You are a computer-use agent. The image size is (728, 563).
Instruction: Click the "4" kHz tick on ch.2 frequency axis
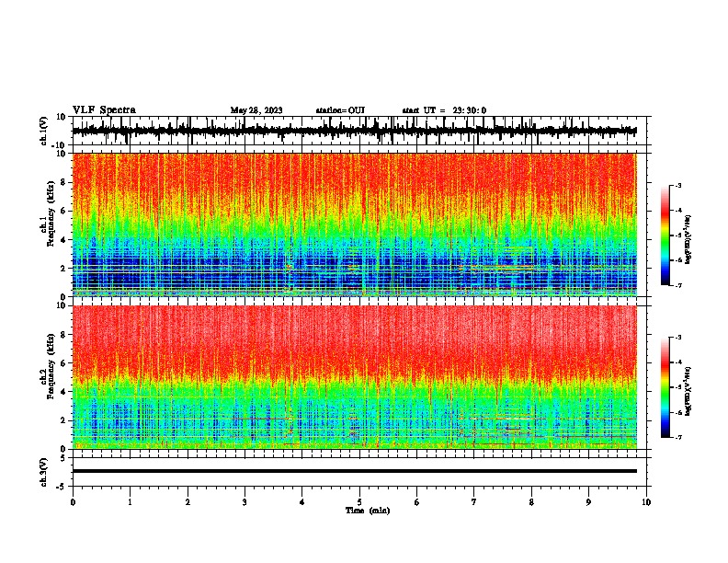click(x=64, y=392)
